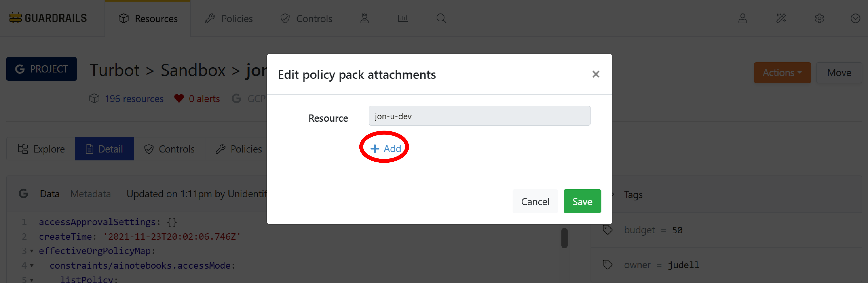Close the Edit policy pack attachments dialog
This screenshot has height=288, width=868.
595,74
